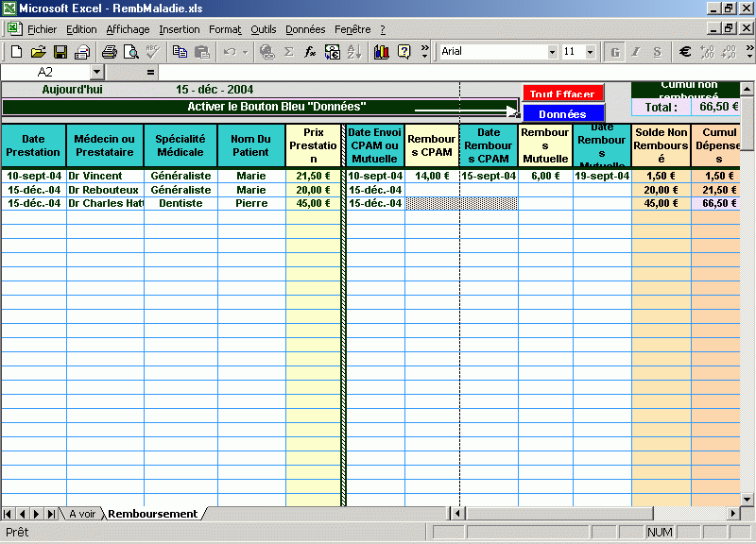Start the Chart Wizard icon
Viewport: 756px width, 544px height.
point(382,52)
